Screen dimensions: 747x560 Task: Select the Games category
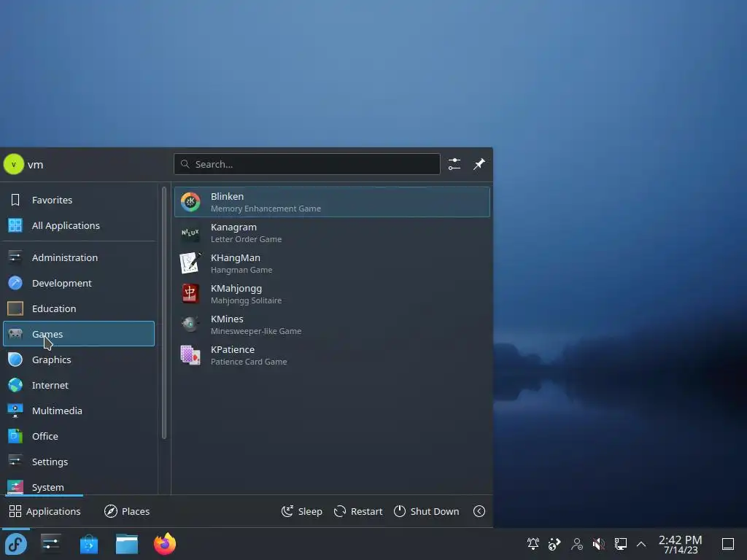[x=79, y=334]
